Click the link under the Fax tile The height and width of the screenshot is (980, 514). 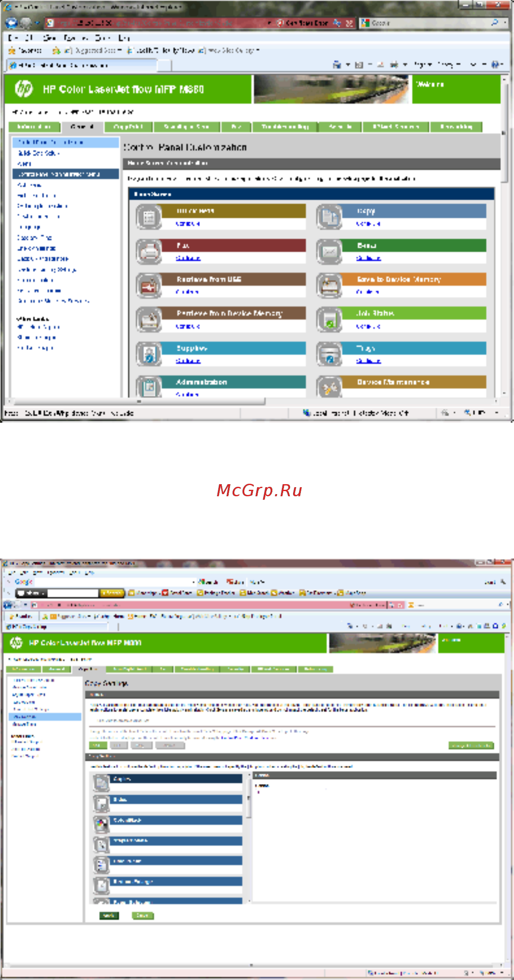(188, 258)
